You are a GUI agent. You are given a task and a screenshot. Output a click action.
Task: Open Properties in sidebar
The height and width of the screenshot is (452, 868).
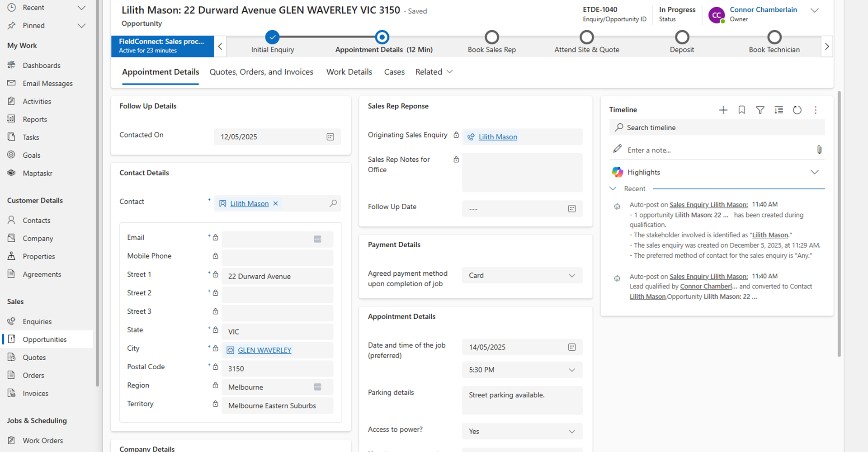pos(39,256)
